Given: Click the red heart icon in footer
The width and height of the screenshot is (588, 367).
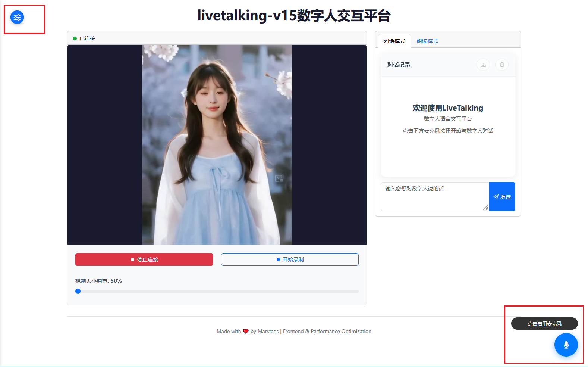Looking at the screenshot, I should click(x=246, y=331).
